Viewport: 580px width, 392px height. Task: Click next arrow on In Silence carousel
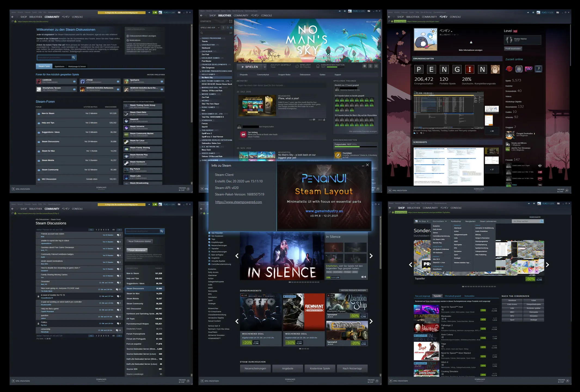coord(371,256)
